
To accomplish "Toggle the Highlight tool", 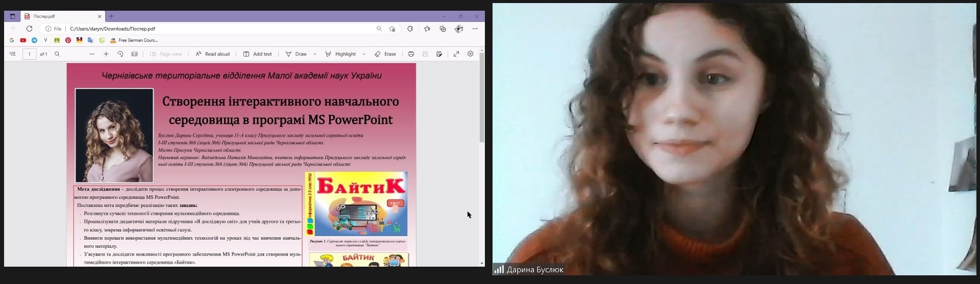I will (340, 54).
